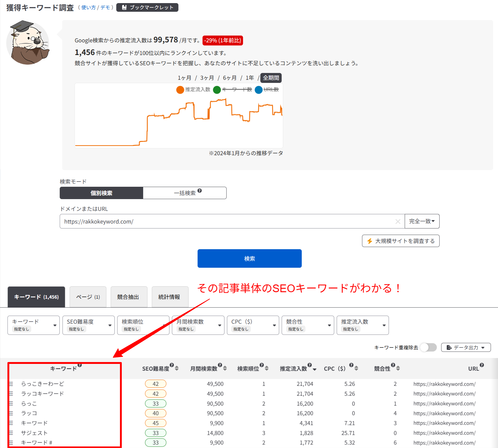This screenshot has width=498, height=448.
Task: Sort by CPC ($) column arrows
Action: 356,368
